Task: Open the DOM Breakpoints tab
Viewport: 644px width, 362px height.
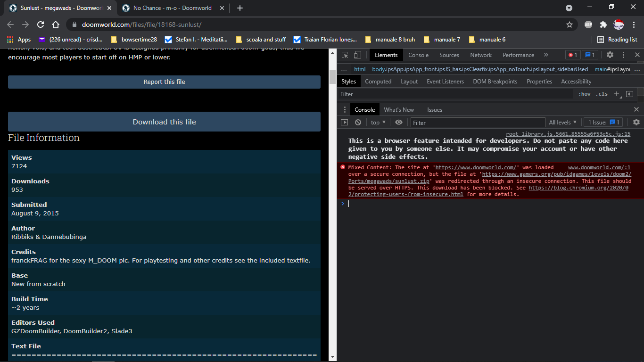Action: tap(495, 82)
